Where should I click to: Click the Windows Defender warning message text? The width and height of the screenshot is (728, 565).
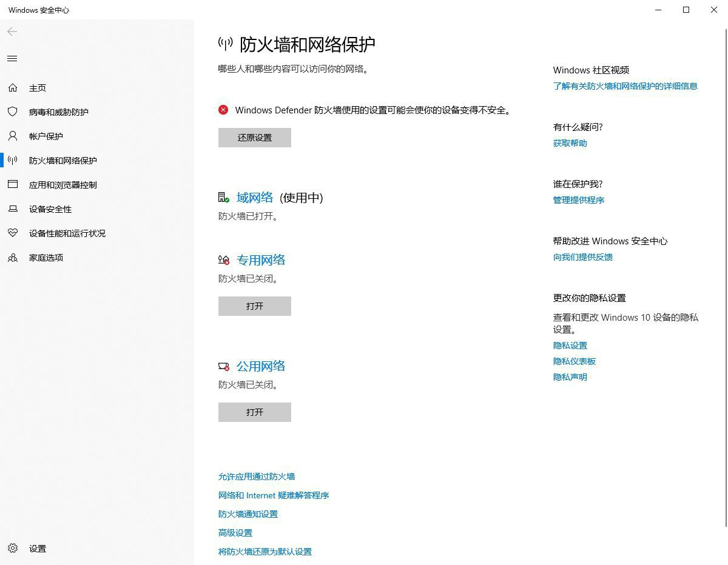point(374,110)
